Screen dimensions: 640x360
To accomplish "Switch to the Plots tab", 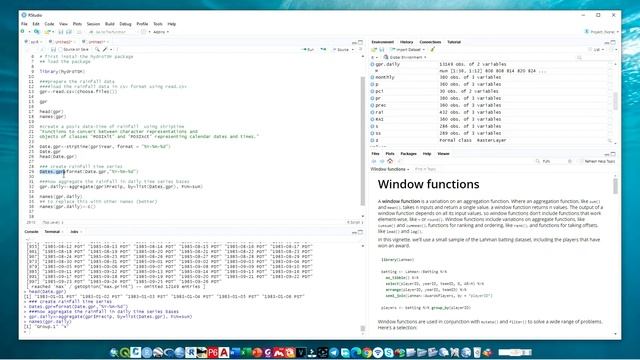I will [x=390, y=154].
